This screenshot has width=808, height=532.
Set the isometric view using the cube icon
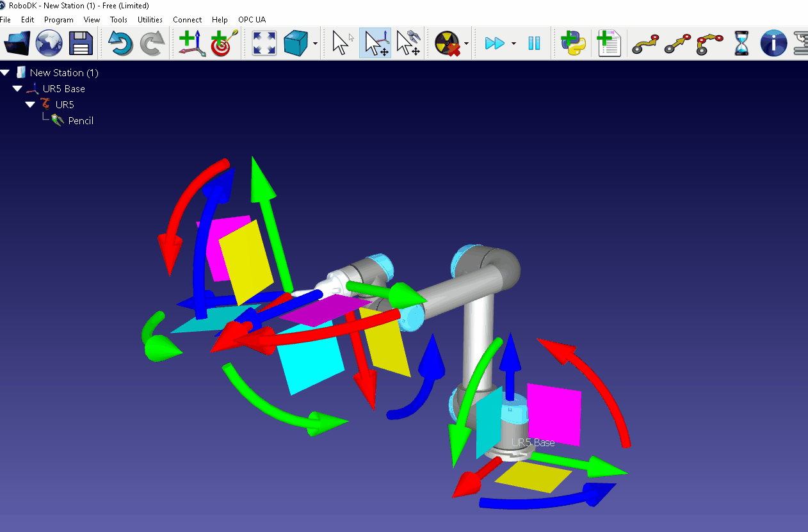(x=296, y=44)
